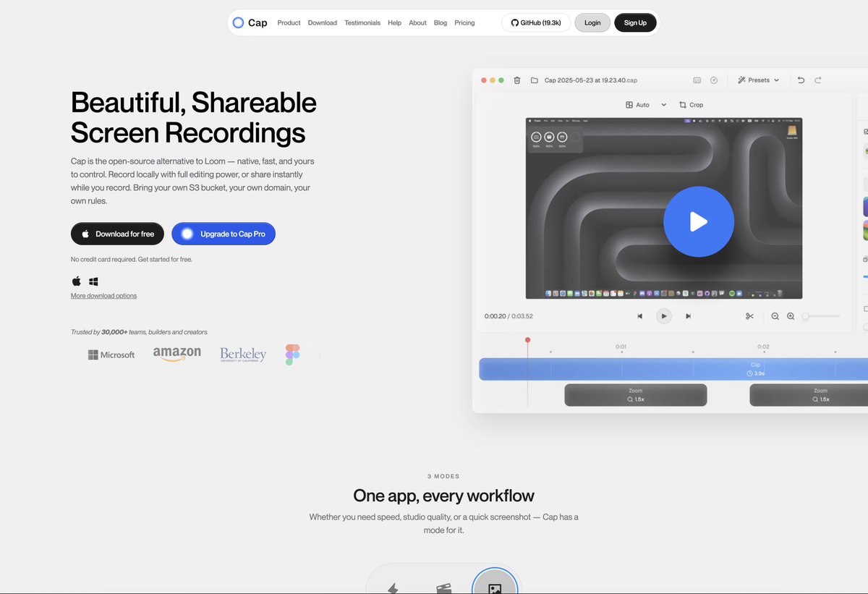
Task: Click the compass icon in editor header
Action: tap(714, 80)
